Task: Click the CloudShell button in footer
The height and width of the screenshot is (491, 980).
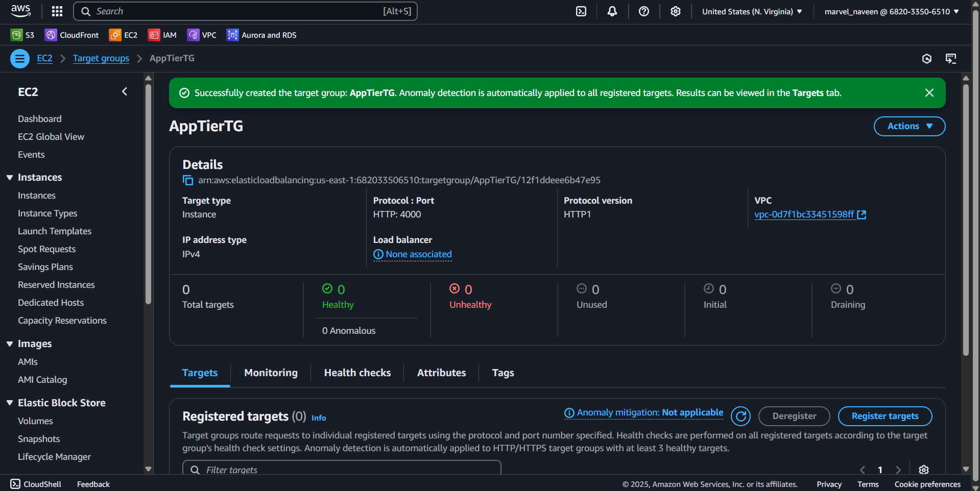Action: coord(36,484)
